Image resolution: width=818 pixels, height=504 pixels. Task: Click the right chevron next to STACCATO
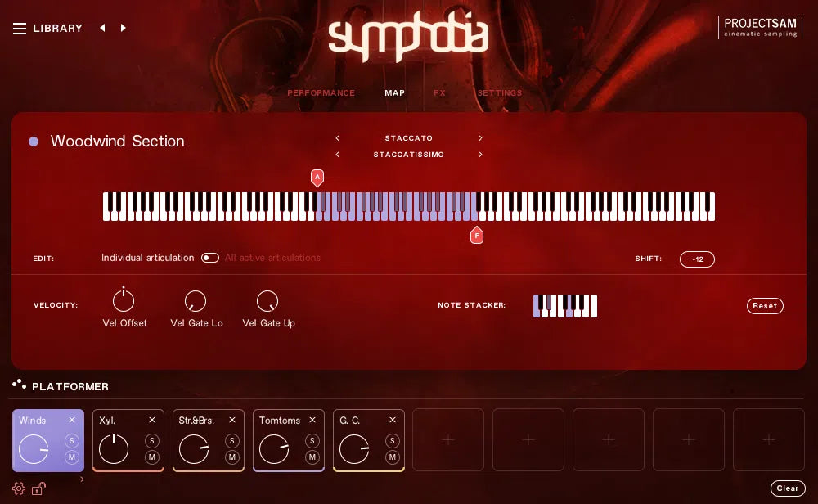(x=480, y=138)
